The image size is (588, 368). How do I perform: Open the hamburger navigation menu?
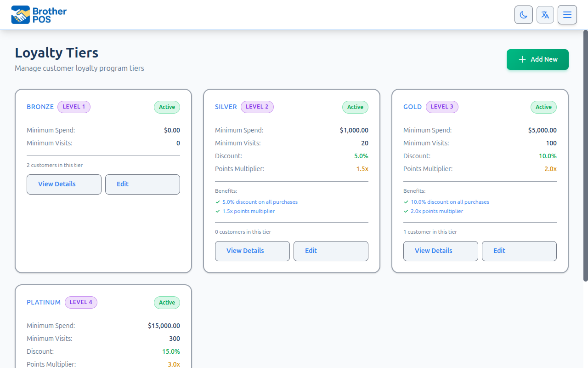tap(567, 15)
